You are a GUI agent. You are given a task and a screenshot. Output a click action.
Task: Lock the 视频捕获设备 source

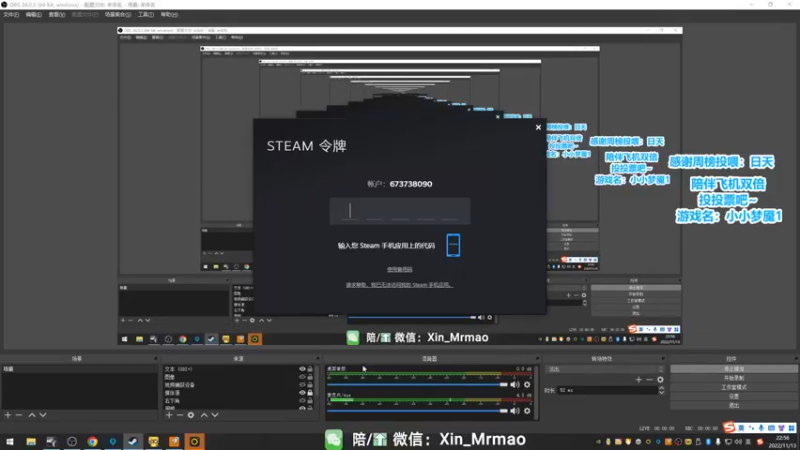point(310,385)
